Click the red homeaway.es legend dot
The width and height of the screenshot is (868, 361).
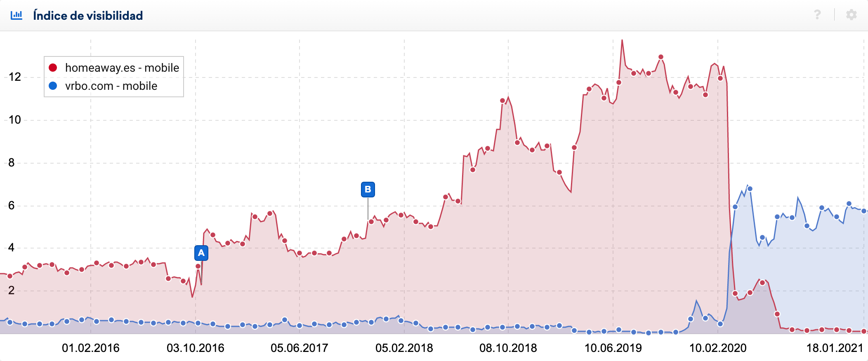[x=53, y=68]
